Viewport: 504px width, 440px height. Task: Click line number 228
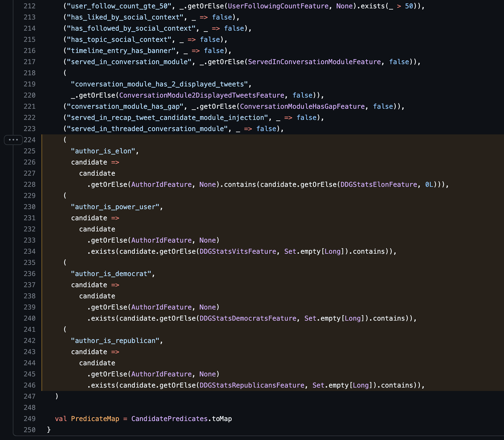click(x=30, y=184)
